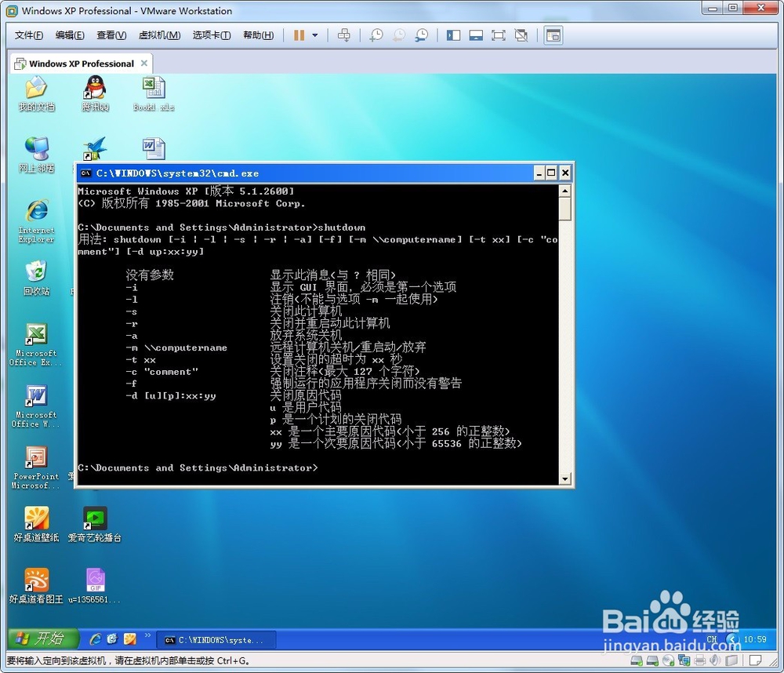
Task: Launch Internet Explorer from quick launch
Action: [x=95, y=639]
